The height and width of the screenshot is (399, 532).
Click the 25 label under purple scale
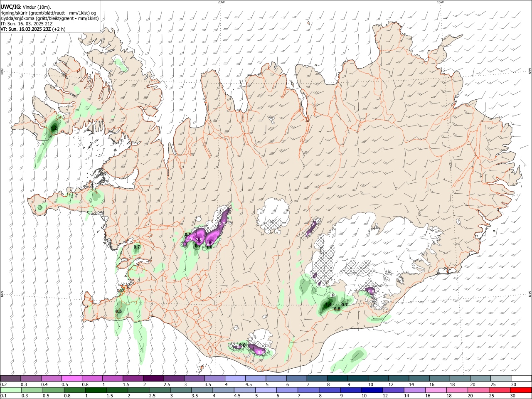coord(493,384)
